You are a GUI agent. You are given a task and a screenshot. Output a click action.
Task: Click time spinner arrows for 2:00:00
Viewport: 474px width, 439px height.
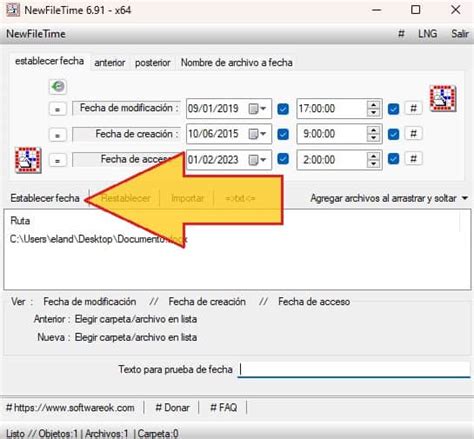[x=373, y=160]
